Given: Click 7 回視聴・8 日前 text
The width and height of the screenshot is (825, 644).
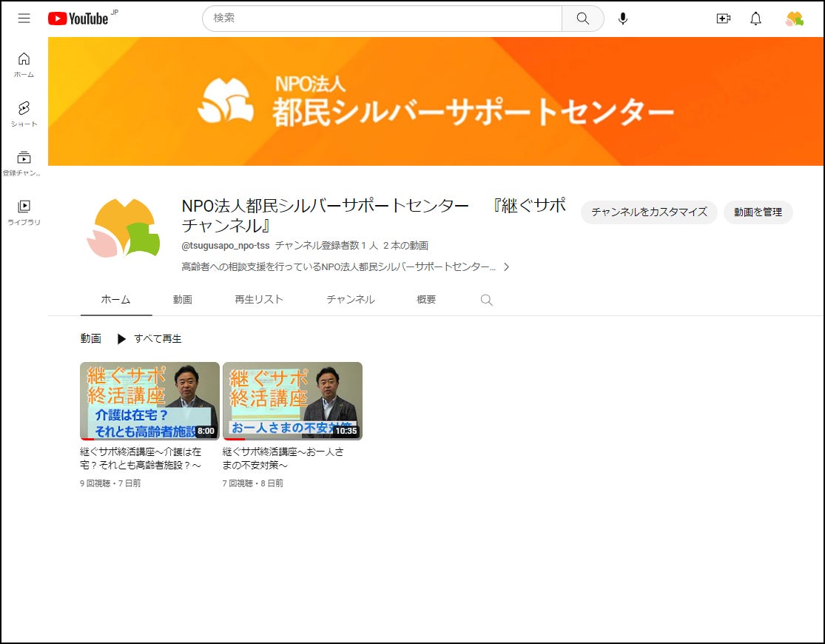Looking at the screenshot, I should pyautogui.click(x=252, y=483).
